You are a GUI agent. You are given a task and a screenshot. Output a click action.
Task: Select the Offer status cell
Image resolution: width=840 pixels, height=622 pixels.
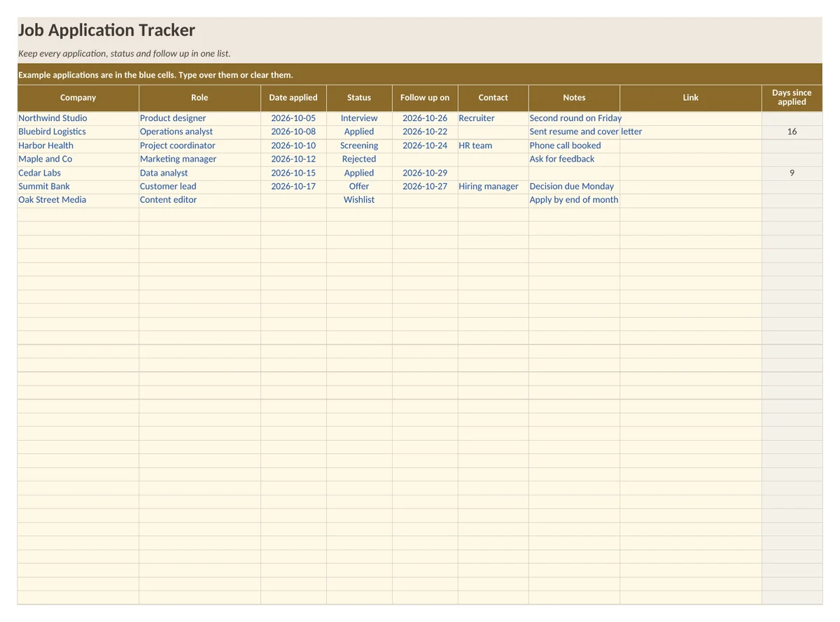point(359,186)
